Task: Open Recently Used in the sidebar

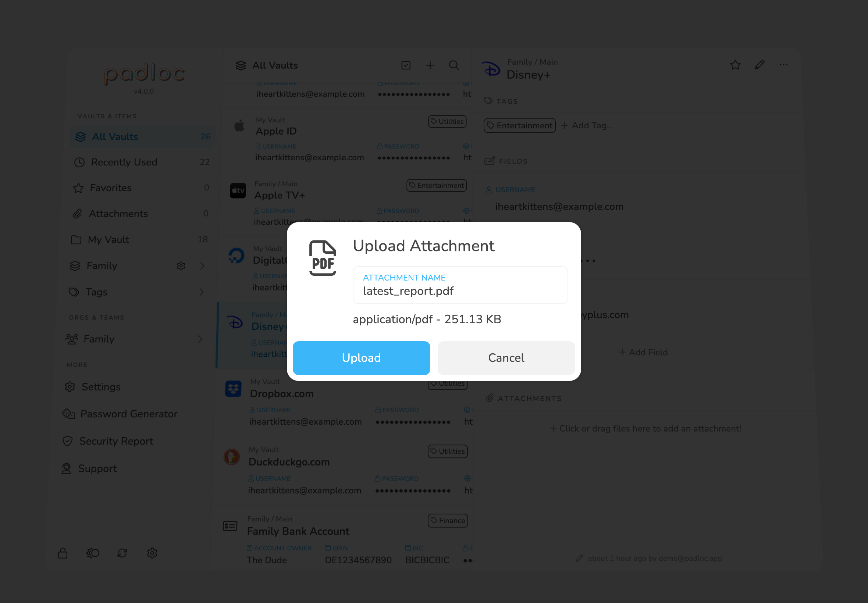Action: tap(142, 162)
